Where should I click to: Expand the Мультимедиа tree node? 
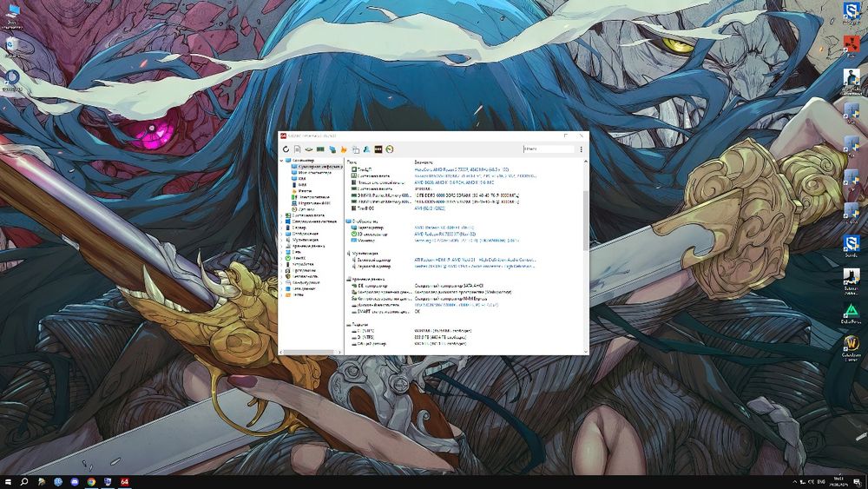pos(282,240)
